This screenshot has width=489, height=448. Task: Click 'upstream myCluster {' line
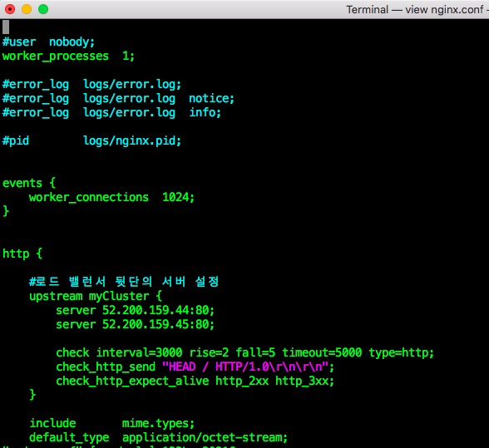pyautogui.click(x=96, y=296)
